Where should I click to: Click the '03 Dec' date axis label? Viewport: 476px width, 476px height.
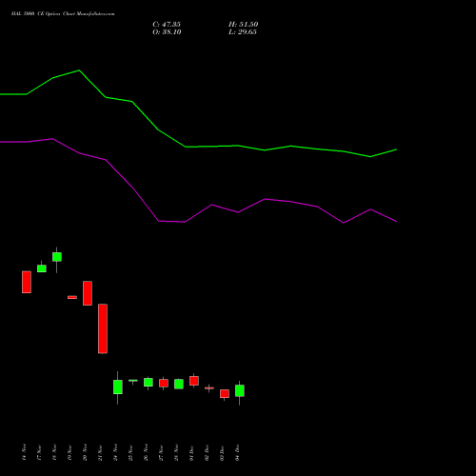coord(222,452)
